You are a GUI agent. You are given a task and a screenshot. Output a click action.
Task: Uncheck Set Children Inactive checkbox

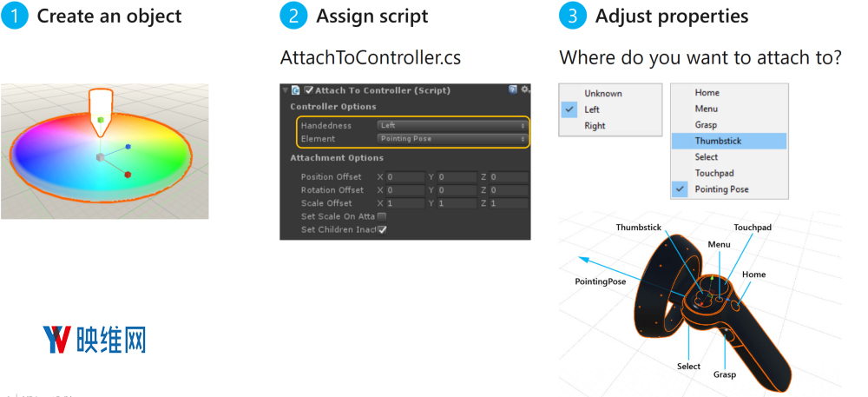click(x=382, y=229)
